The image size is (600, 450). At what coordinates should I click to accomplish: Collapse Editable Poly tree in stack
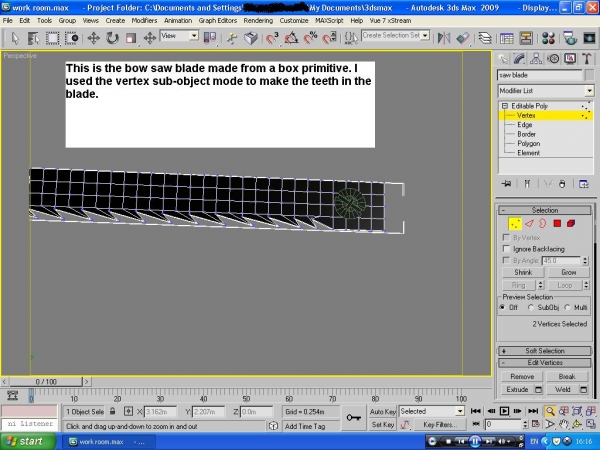pyautogui.click(x=505, y=106)
